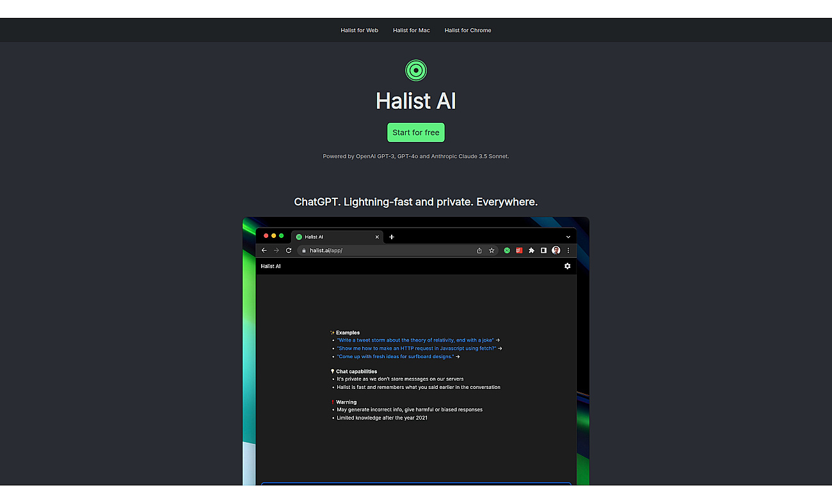
Task: Click the Chat capabilities heading in the preview
Action: 356,372
